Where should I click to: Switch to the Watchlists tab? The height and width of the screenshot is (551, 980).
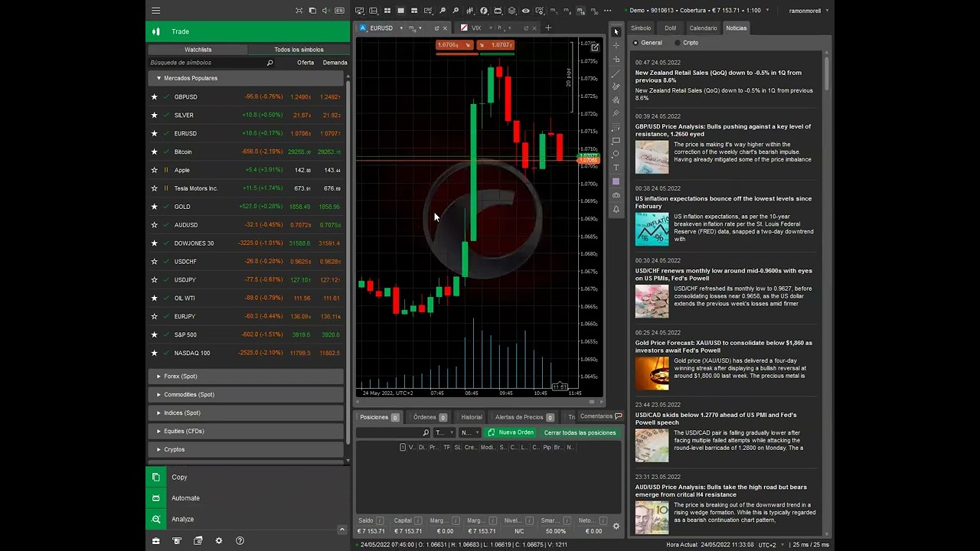[x=198, y=50]
